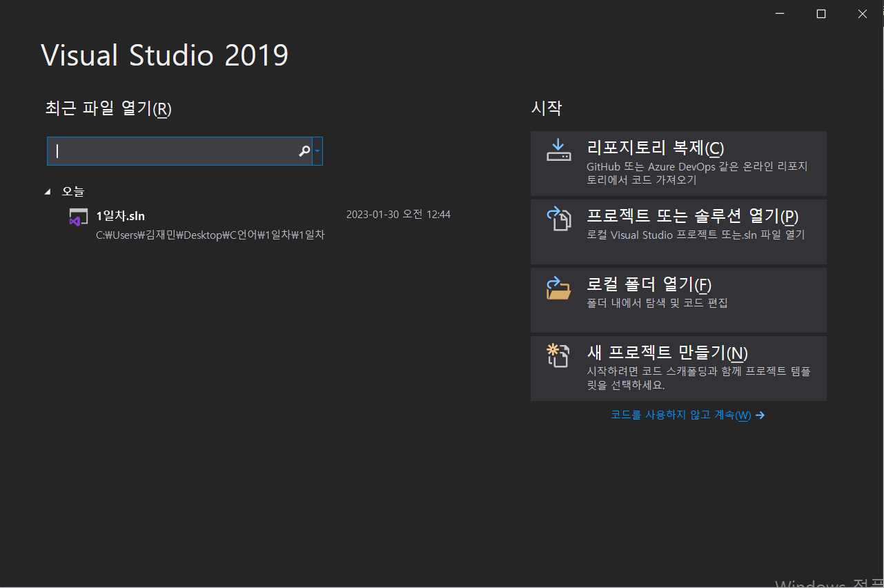Click the clone repository download icon
The image size is (884, 588).
[558, 150]
